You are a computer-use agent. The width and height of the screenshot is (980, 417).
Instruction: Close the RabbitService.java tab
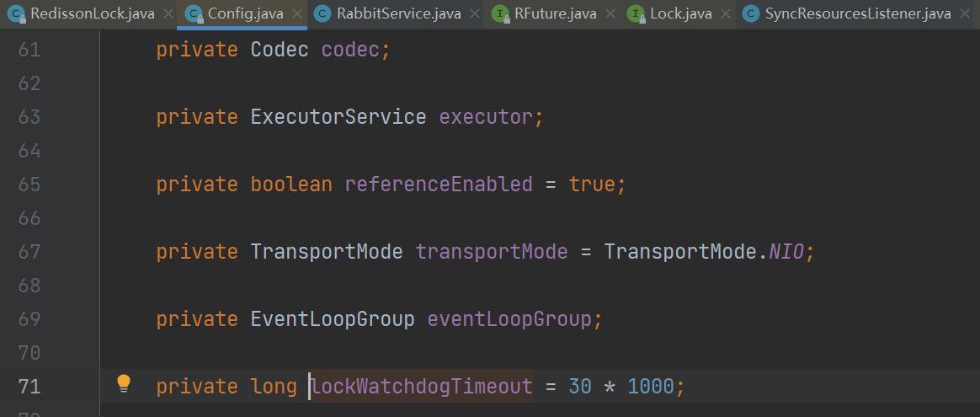(475, 13)
